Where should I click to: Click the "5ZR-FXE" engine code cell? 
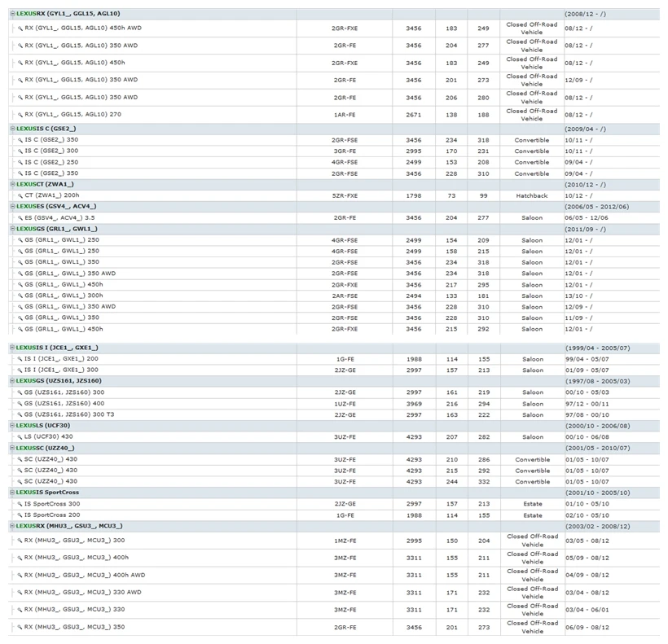(345, 195)
